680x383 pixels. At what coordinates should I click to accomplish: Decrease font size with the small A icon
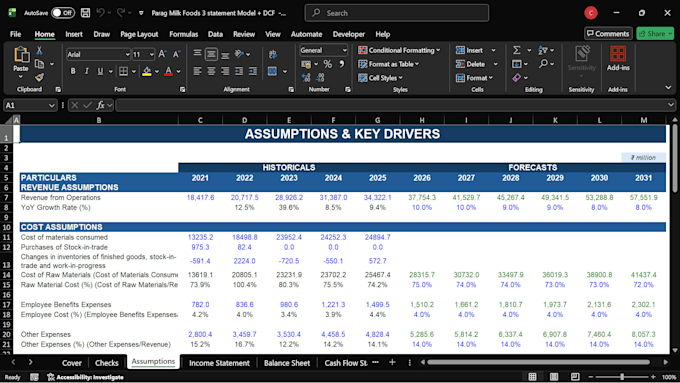pyautogui.click(x=176, y=54)
